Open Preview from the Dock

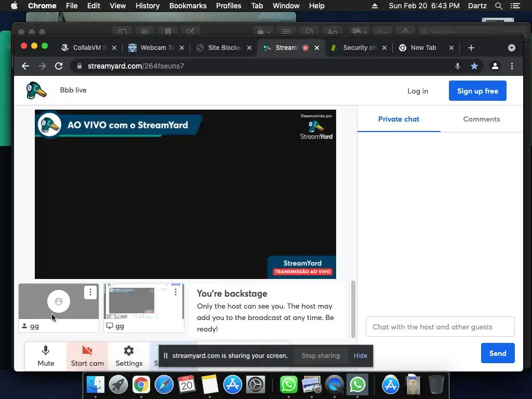[x=312, y=385]
